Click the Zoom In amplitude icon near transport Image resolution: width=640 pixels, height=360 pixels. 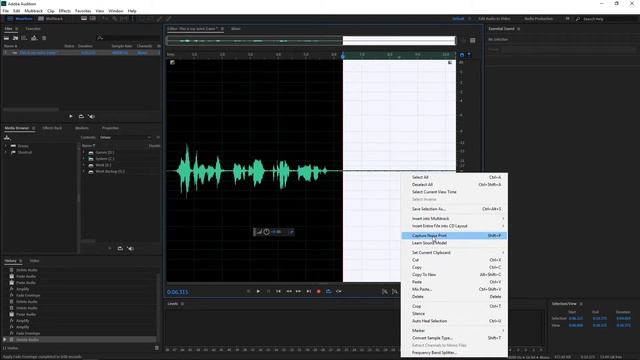pos(385,291)
